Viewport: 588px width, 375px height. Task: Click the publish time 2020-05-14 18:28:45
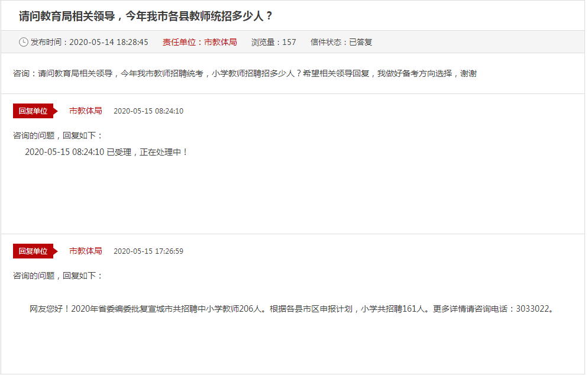click(x=108, y=42)
